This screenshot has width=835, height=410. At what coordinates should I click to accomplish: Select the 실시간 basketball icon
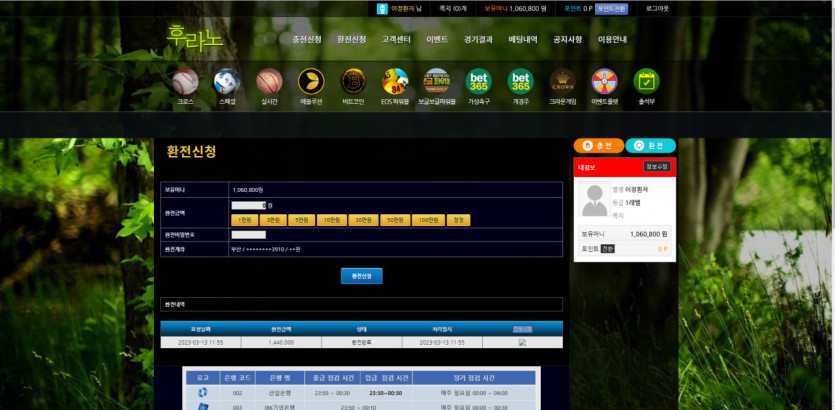pos(269,81)
